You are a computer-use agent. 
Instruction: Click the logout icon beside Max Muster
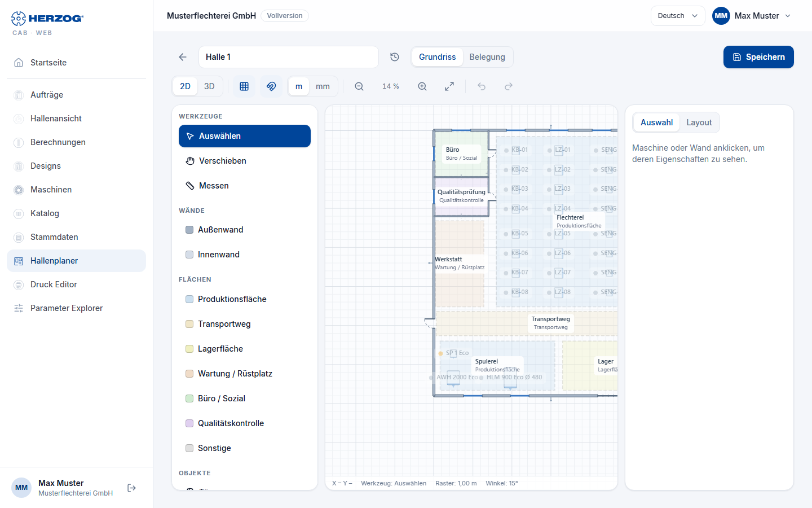(132, 488)
